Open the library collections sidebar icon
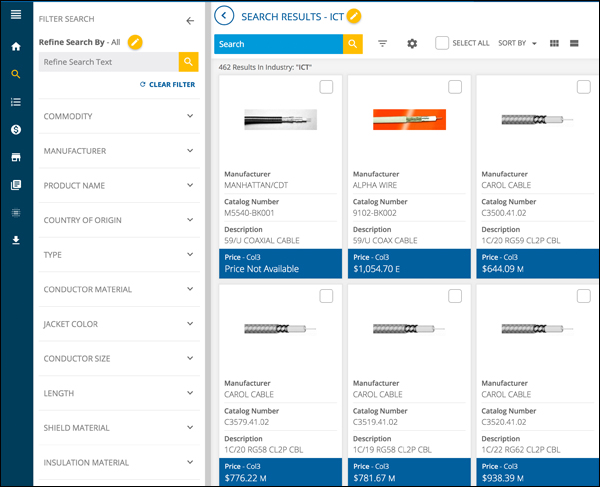This screenshot has width=600, height=487. pos(16,185)
